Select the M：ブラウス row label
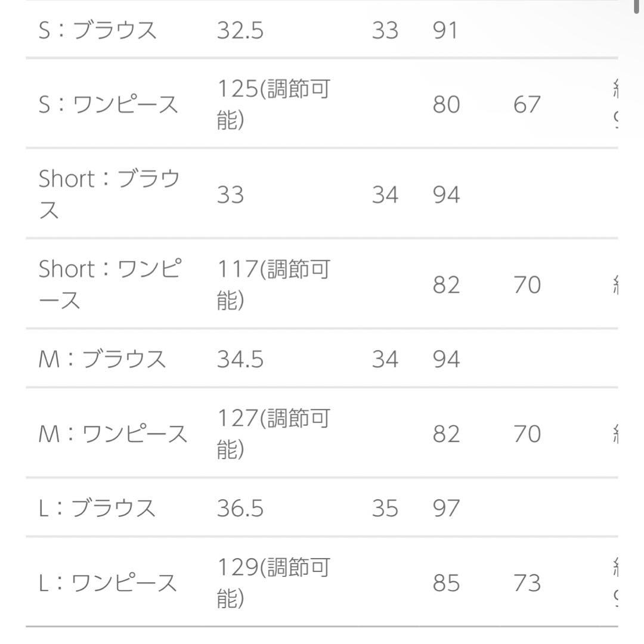 [102, 359]
